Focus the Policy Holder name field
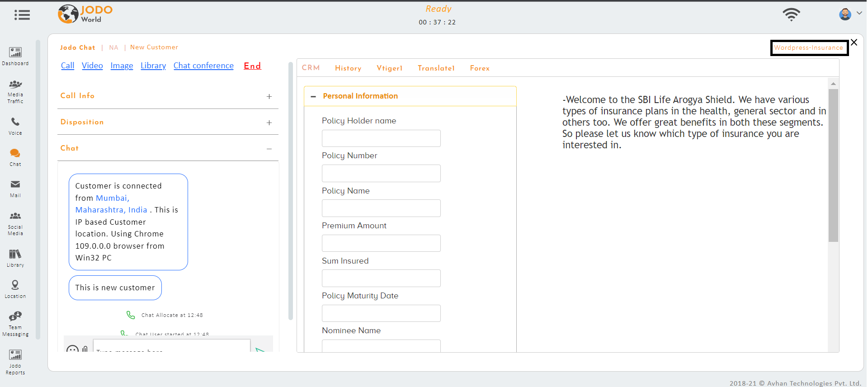Screen dimensions: 868x387 pyautogui.click(x=381, y=138)
